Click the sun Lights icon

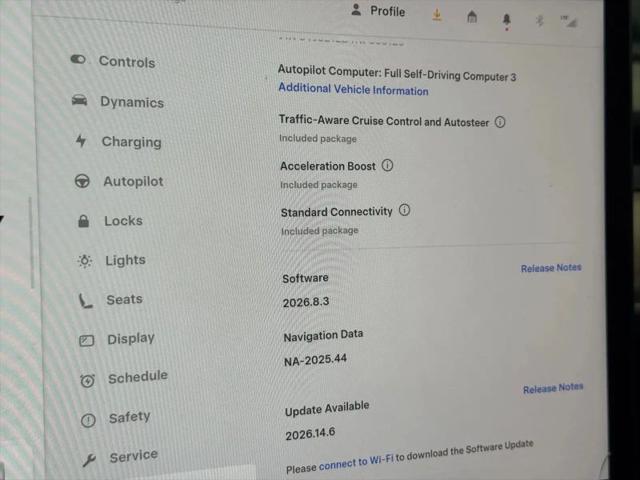[84, 261]
